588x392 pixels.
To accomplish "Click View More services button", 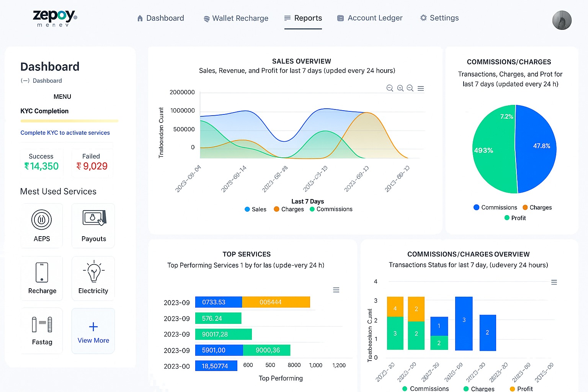I will 93,332.
